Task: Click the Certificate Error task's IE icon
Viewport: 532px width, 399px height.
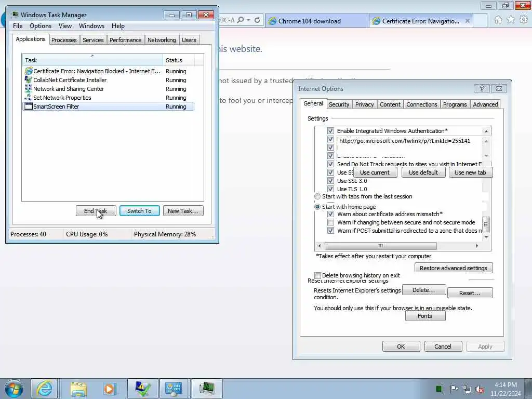Action: click(x=29, y=71)
